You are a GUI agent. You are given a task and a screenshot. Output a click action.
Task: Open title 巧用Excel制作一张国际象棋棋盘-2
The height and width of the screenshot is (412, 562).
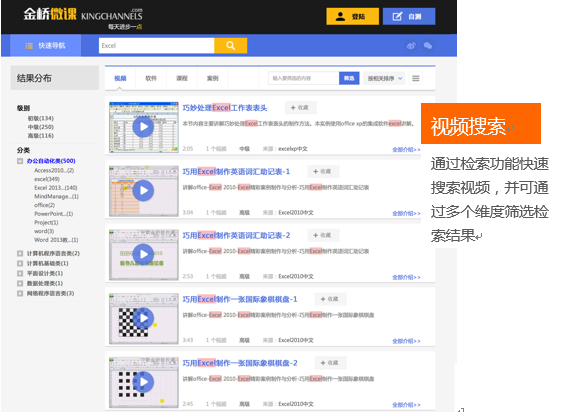[240, 363]
